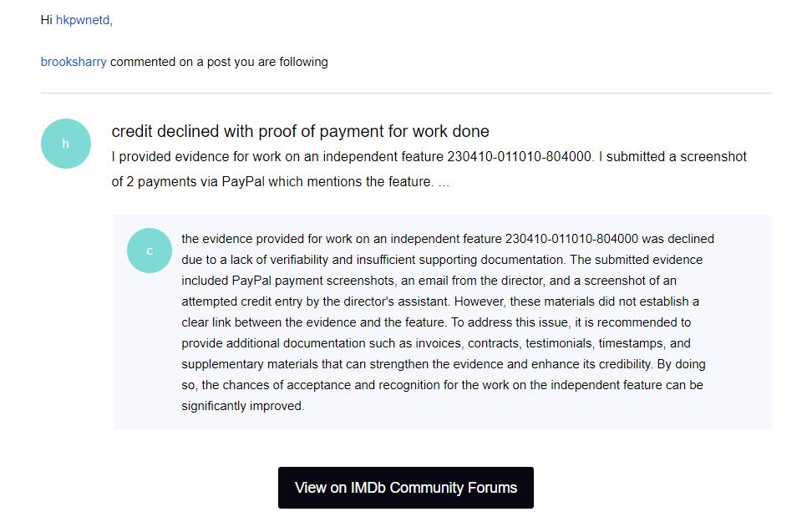
Task: Open the full thread via the black button
Action: tap(405, 487)
